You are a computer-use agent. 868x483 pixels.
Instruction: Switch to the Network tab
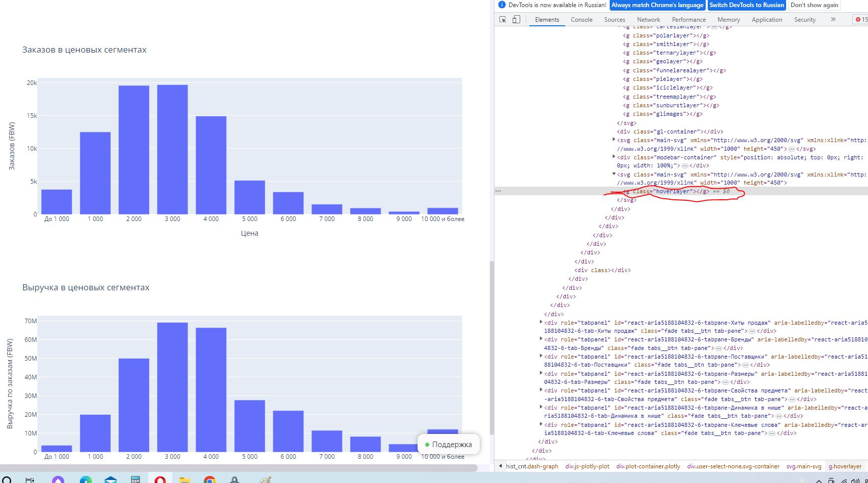pyautogui.click(x=649, y=20)
